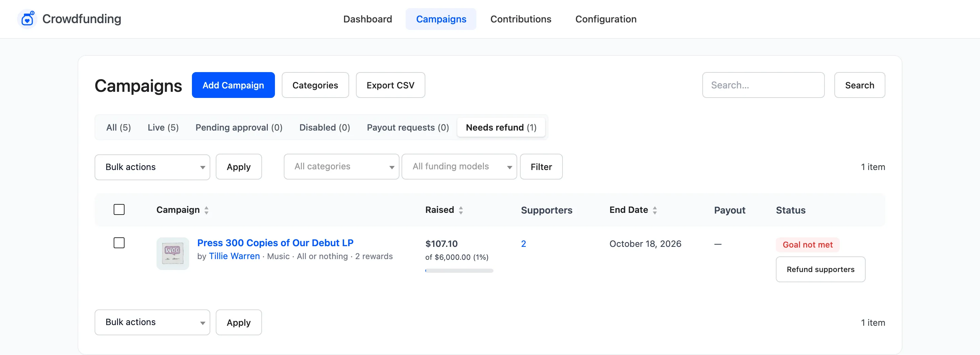Click Refund supporters button

820,270
